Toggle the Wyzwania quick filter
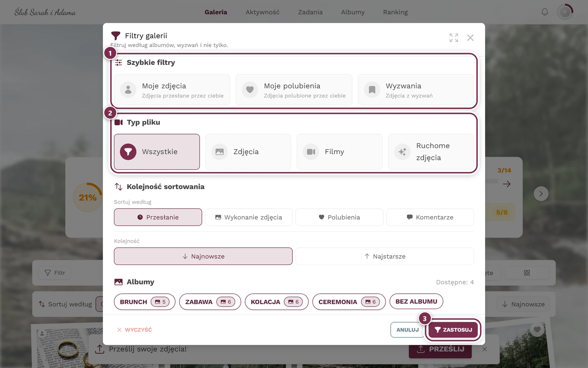588x368 pixels. [416, 90]
